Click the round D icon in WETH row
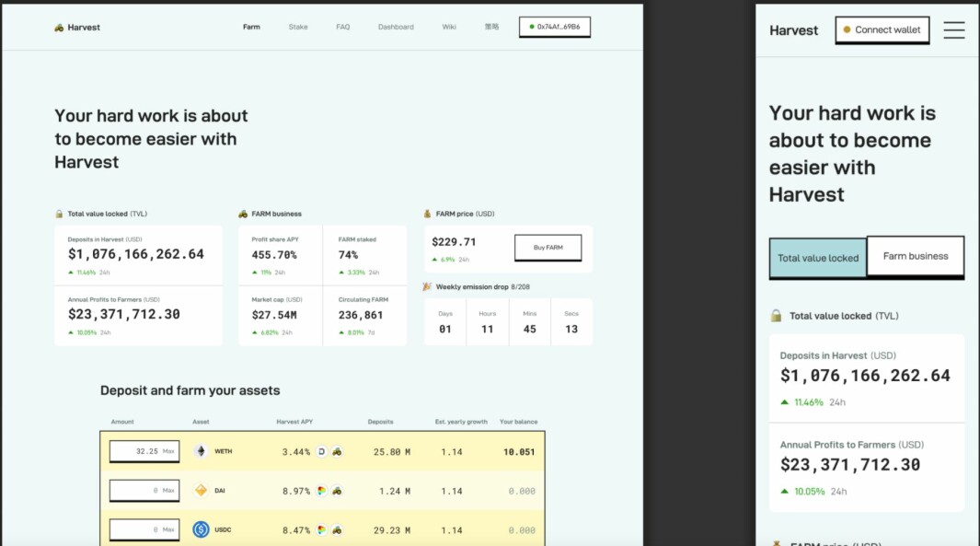The height and width of the screenshot is (546, 980). click(x=321, y=451)
